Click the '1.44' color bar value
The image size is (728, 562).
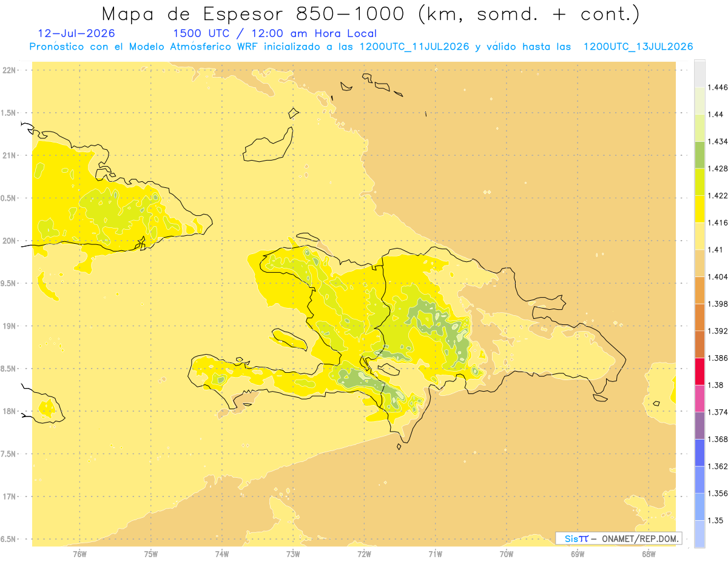click(x=715, y=114)
